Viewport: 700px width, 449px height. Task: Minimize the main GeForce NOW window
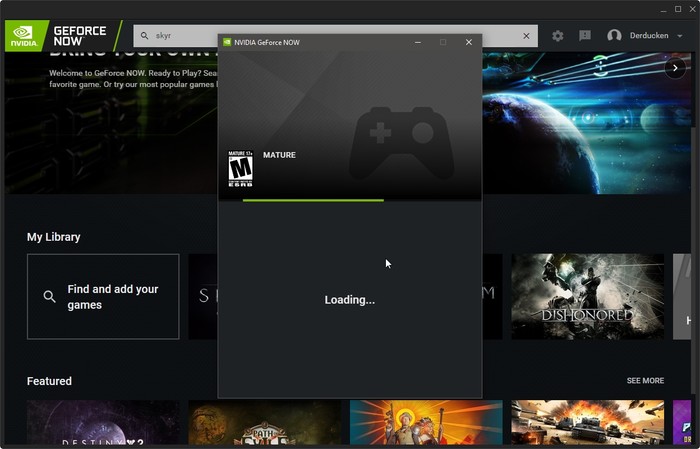coord(663,9)
